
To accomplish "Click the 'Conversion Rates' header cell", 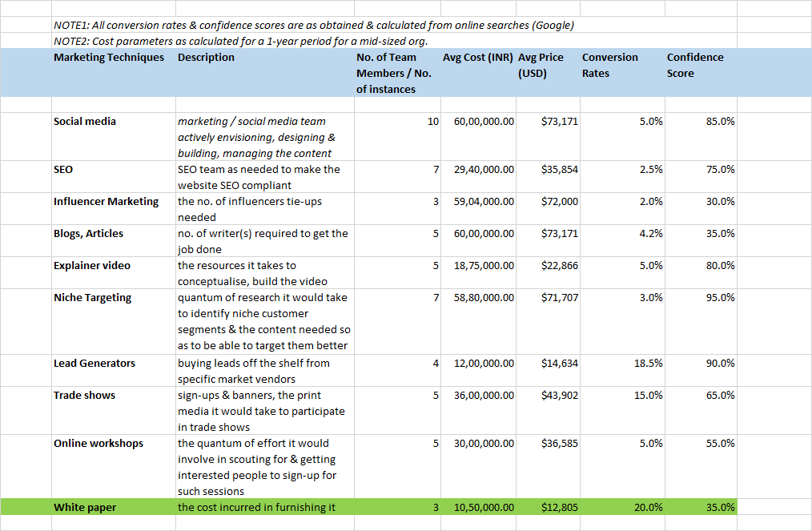I will [x=609, y=65].
